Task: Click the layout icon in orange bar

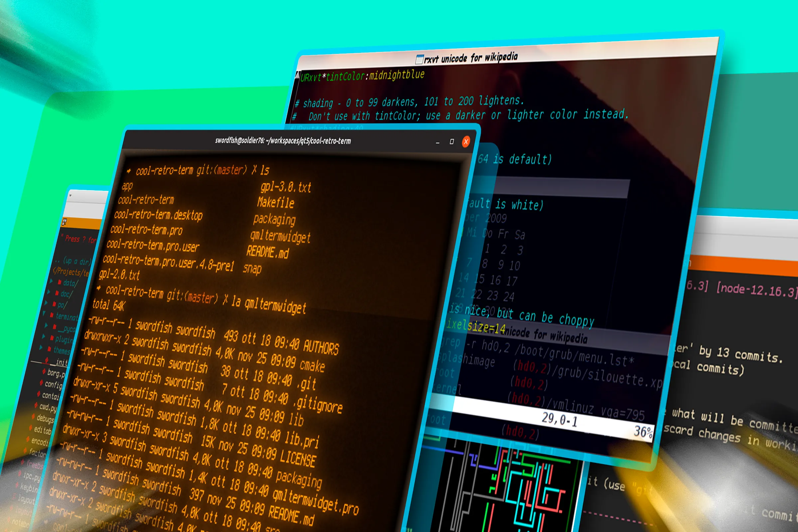Action: (x=65, y=222)
